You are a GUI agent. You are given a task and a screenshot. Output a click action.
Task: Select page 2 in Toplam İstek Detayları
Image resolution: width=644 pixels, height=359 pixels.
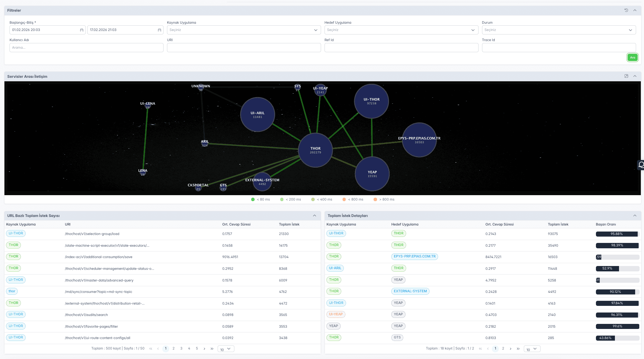[503, 349]
